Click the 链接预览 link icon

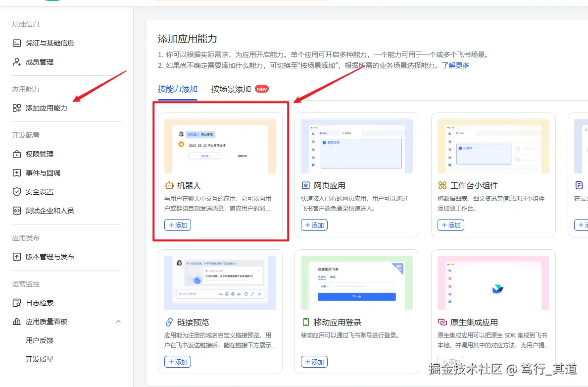coord(169,322)
